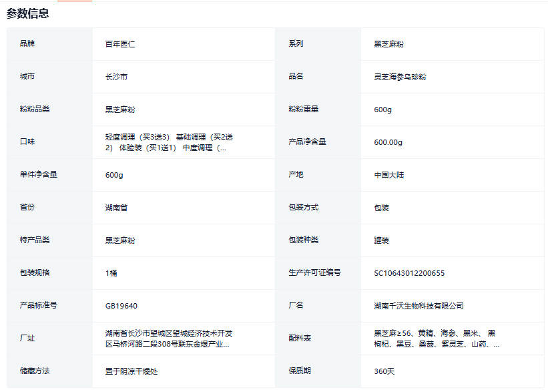Click the series value 黑芝麻粉
The image size is (548, 392).
click(389, 44)
